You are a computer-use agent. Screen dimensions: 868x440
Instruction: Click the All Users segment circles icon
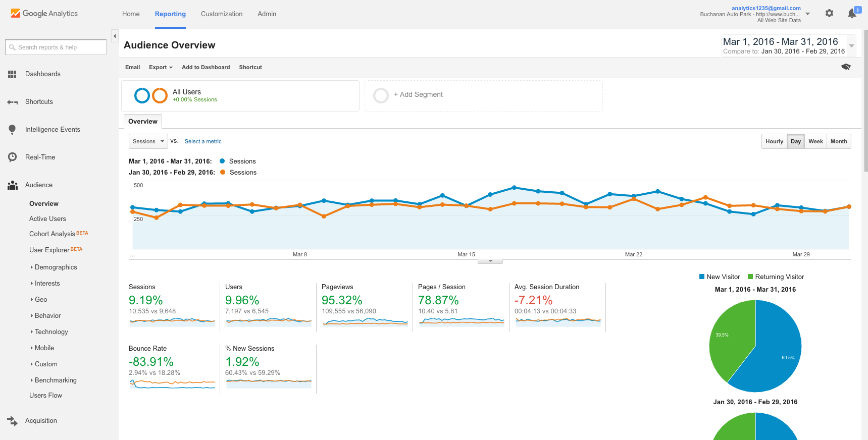point(151,95)
